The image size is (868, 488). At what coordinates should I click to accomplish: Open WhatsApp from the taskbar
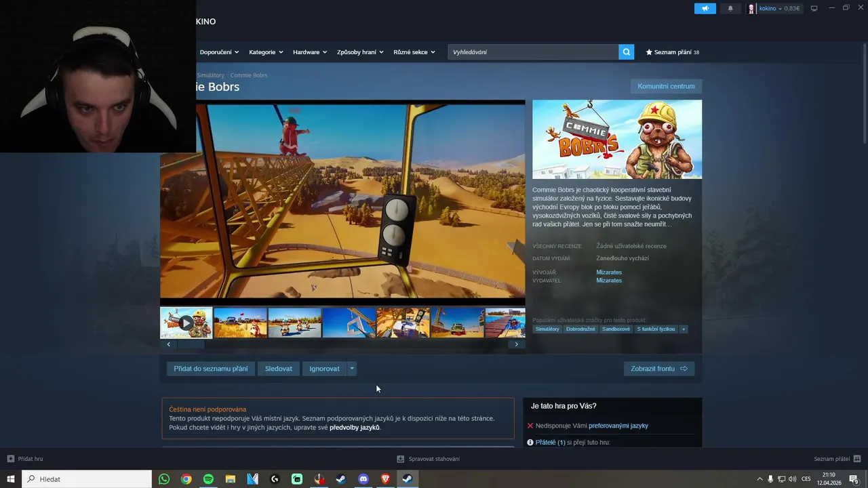coord(164,479)
